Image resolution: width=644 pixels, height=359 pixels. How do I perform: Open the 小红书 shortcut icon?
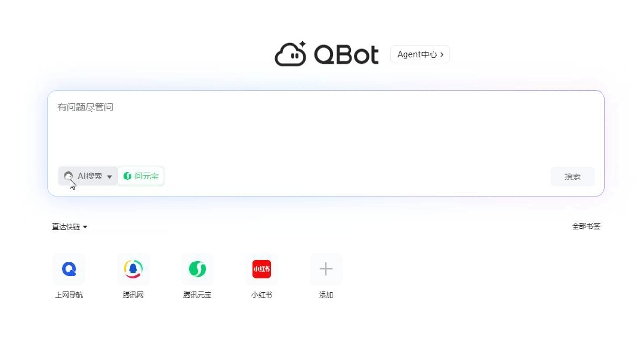tap(261, 269)
